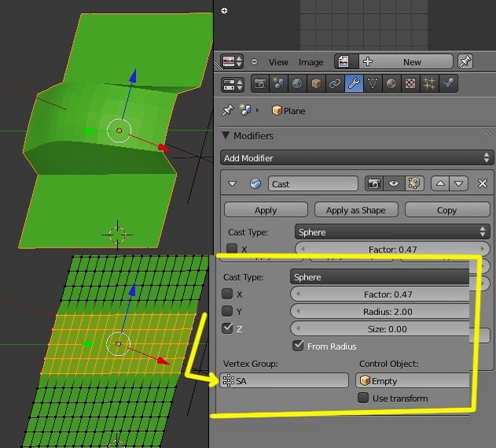
Task: Click the Plane object name label
Action: pyautogui.click(x=294, y=111)
